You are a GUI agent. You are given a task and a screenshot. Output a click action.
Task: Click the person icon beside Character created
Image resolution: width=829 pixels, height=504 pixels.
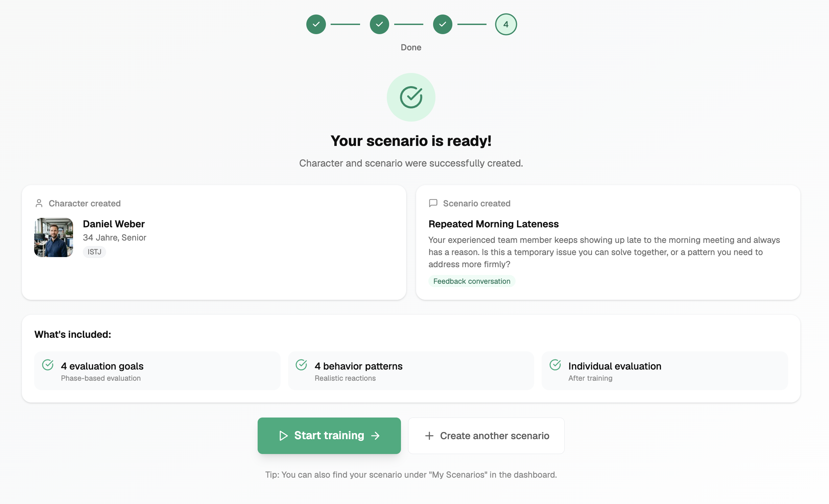[x=39, y=203]
